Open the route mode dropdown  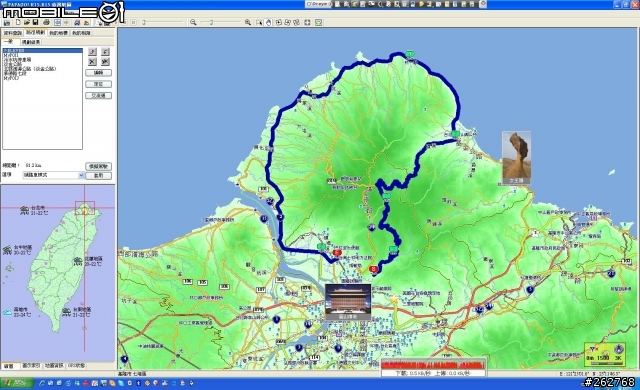[x=53, y=175]
